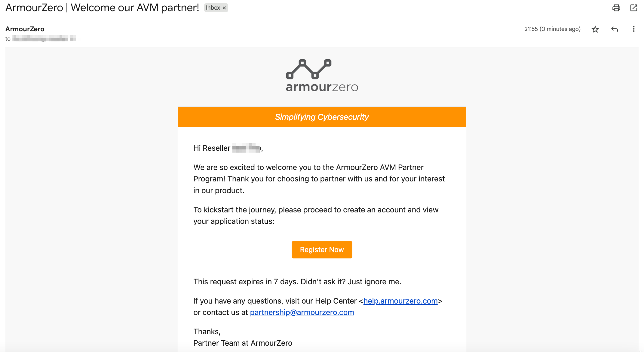Viewport: 644px width, 352px height.
Task: Reply to ArmourZero using the arrow icon
Action: (x=615, y=29)
